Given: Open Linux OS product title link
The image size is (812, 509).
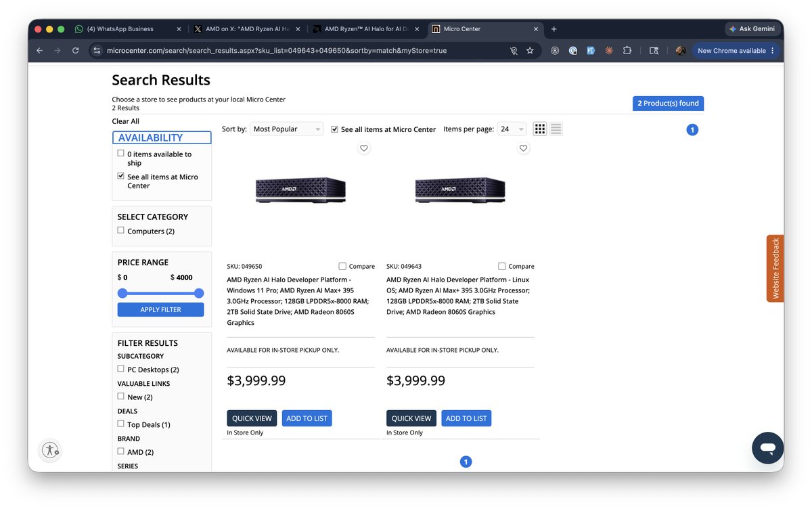Looking at the screenshot, I should [x=459, y=296].
